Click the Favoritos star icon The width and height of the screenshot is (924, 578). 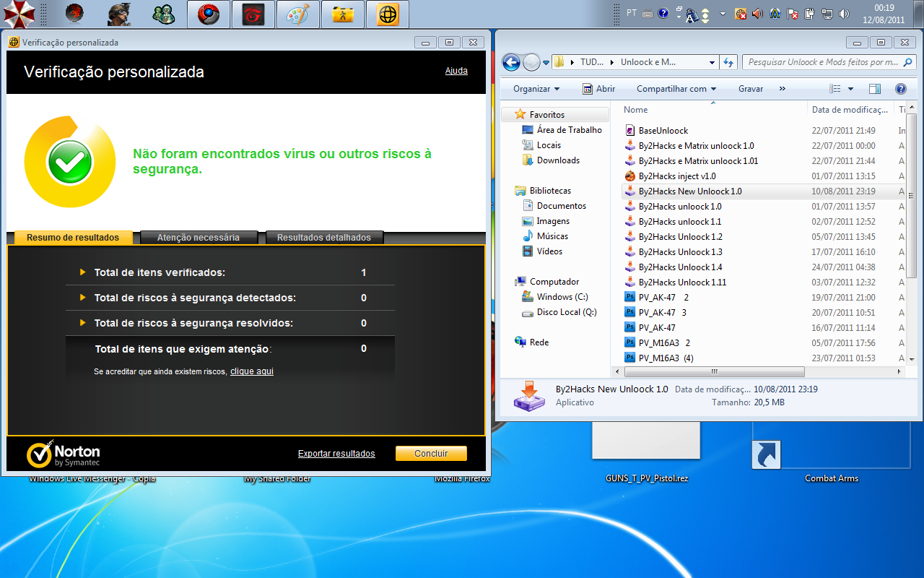[x=520, y=115]
